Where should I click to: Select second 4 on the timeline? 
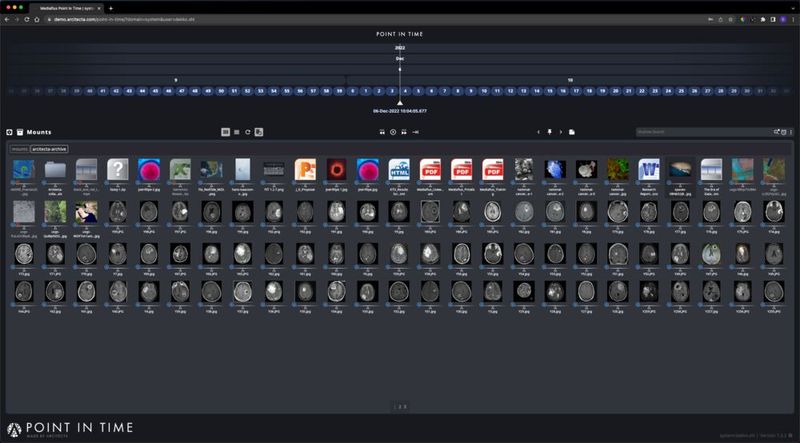pyautogui.click(x=405, y=91)
